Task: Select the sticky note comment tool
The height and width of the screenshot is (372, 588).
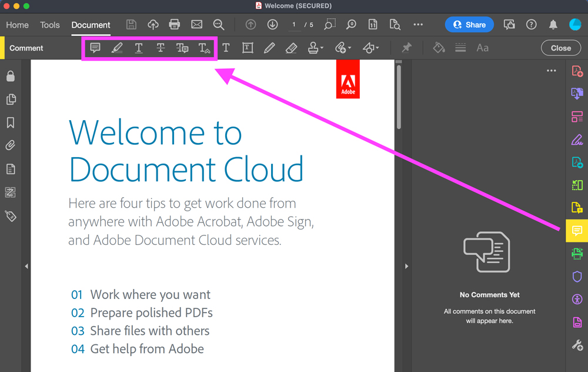Action: point(95,48)
